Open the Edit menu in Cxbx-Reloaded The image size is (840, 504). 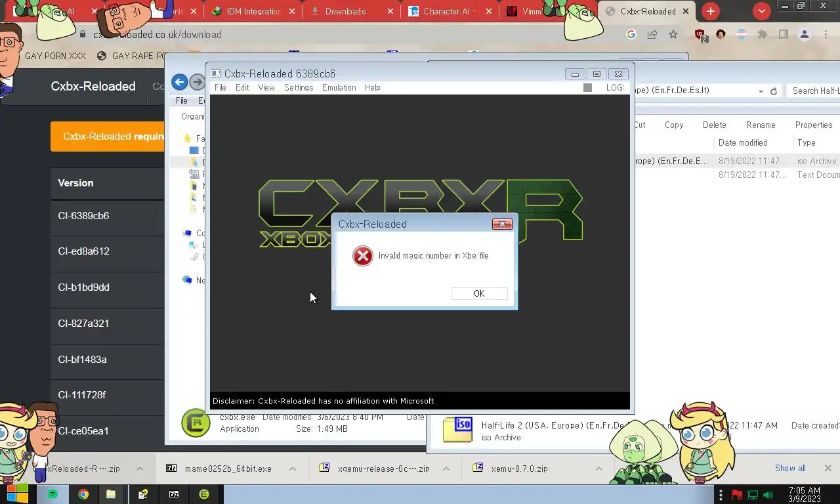click(242, 88)
